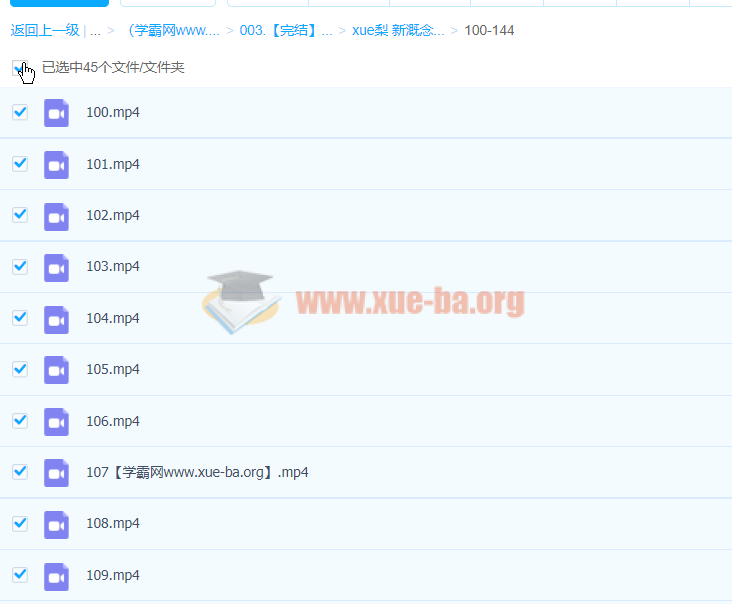Click the video icon next to 105.mp4
Image resolution: width=732 pixels, height=604 pixels.
[56, 370]
